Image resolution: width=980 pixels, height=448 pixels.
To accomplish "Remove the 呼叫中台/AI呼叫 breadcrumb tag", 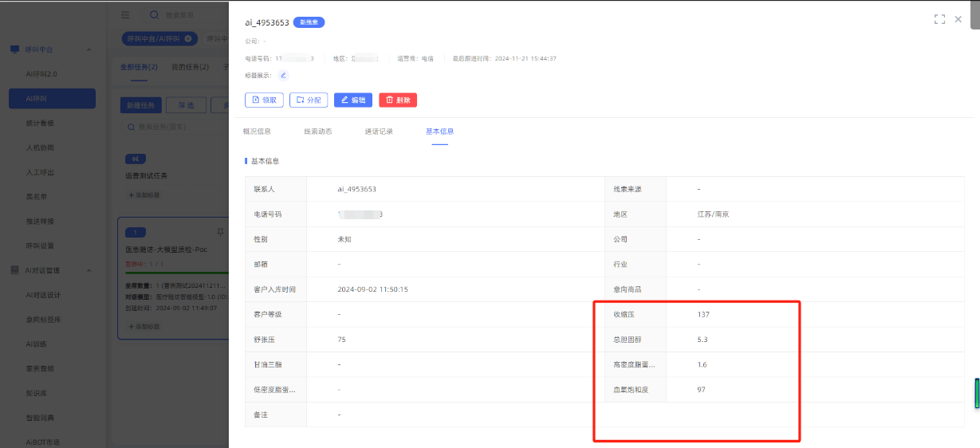I will pos(188,38).
